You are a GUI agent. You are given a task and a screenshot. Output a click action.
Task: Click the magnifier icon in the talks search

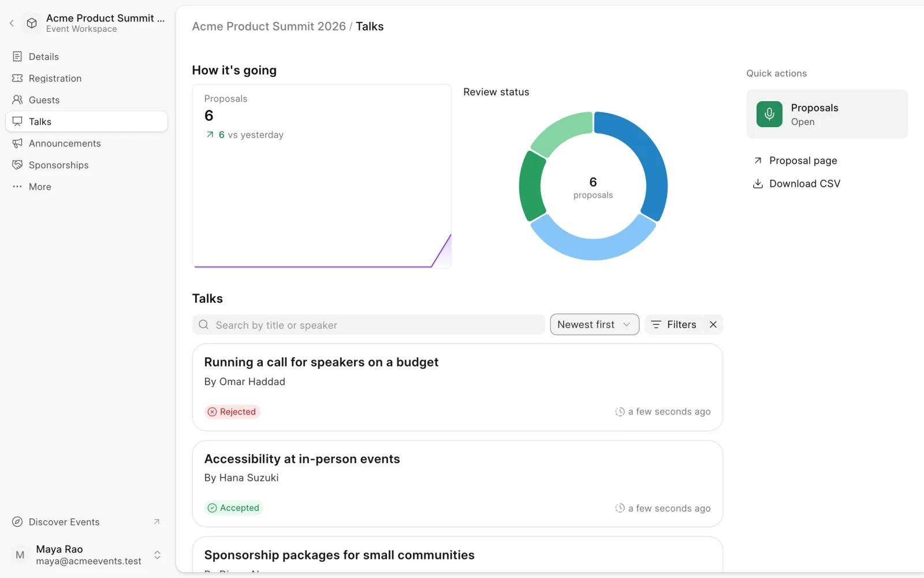203,325
